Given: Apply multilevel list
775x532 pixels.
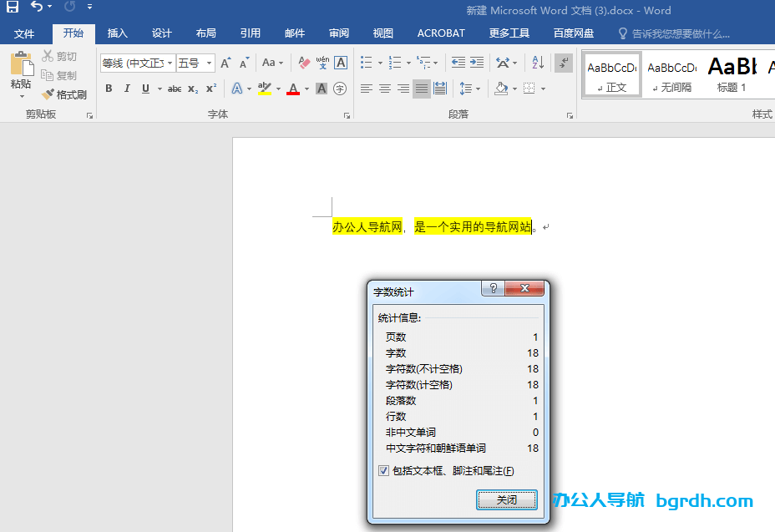Looking at the screenshot, I should [x=423, y=63].
